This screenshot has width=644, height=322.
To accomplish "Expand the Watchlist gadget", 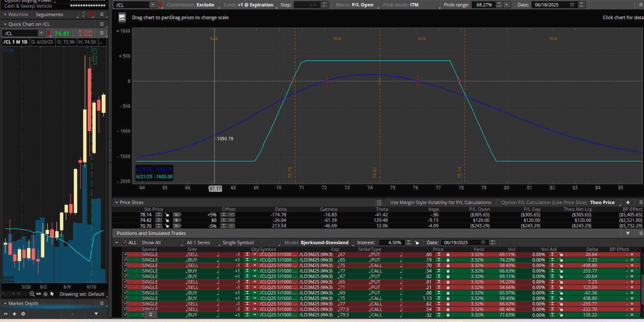I will 5,15.
